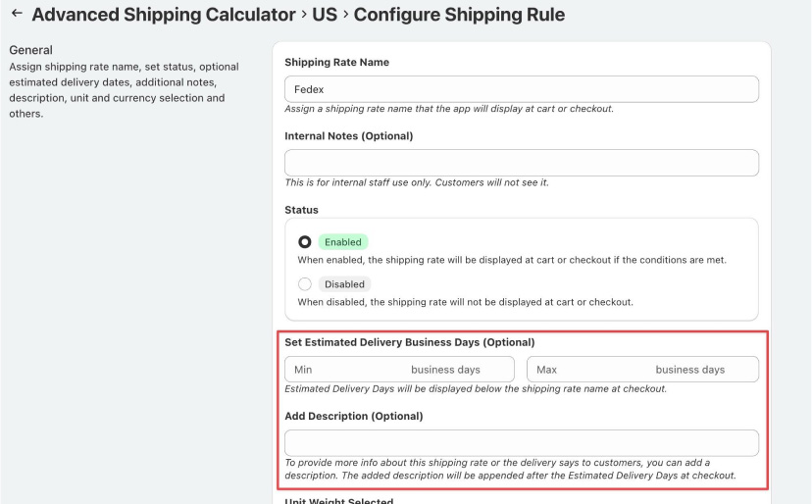Focus the Add Description input field
The width and height of the screenshot is (812, 504).
522,443
